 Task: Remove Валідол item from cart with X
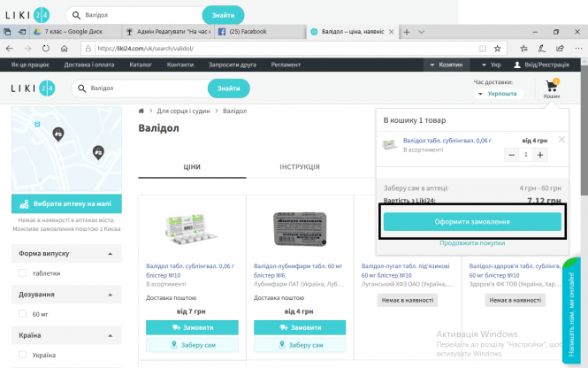(x=561, y=139)
